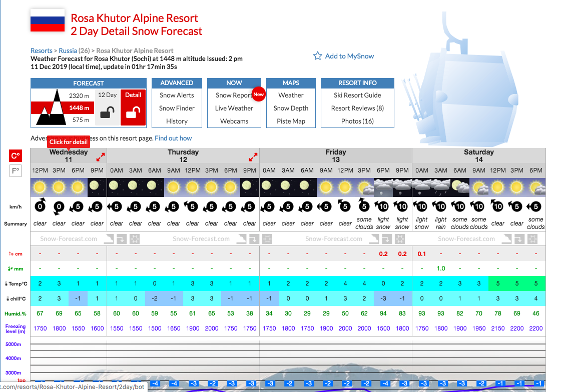Click Saturday 12PM wind speed 10 icon
This screenshot has width=562, height=392.
click(497, 205)
